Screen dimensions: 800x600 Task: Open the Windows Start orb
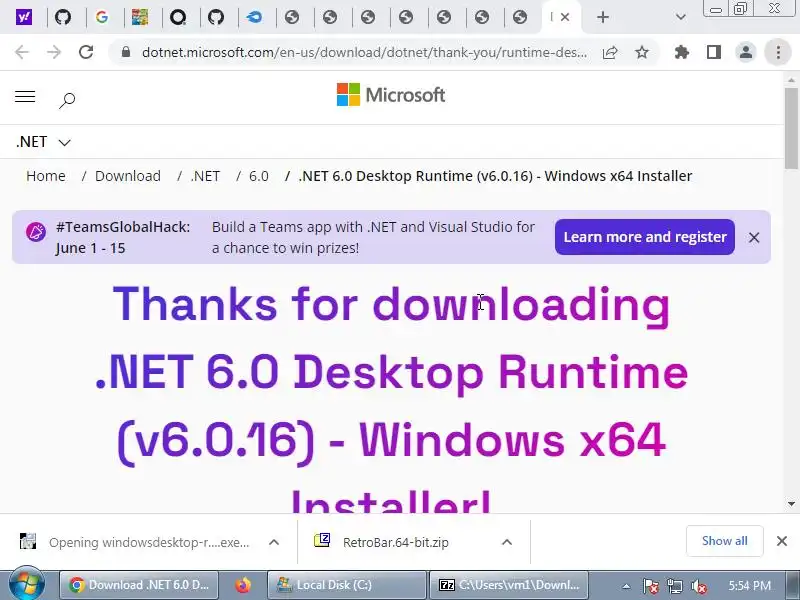coord(27,584)
